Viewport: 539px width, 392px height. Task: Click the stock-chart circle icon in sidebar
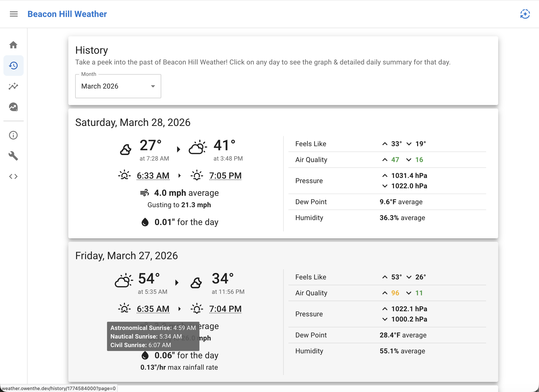[13, 107]
